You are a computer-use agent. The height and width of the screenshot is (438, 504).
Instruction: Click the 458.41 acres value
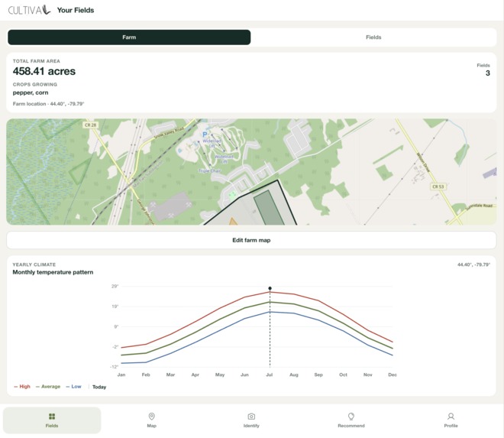coord(44,71)
